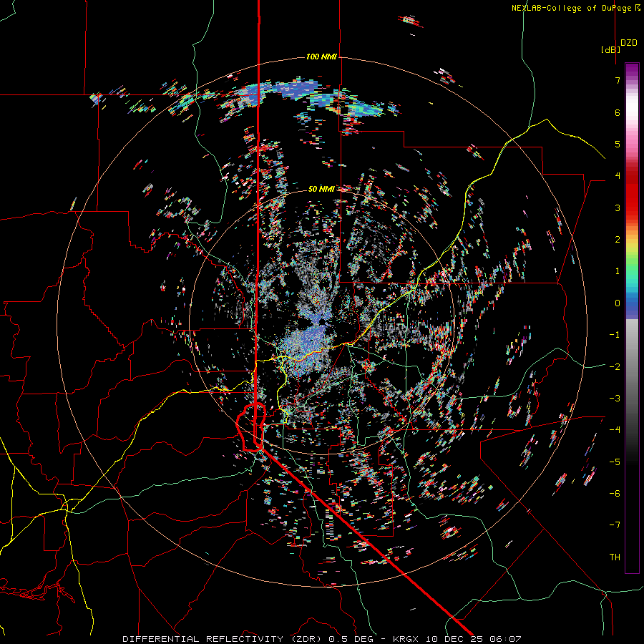Image resolution: width=644 pixels, height=644 pixels.
Task: Click the -1 value on color scale
Action: click(x=615, y=335)
